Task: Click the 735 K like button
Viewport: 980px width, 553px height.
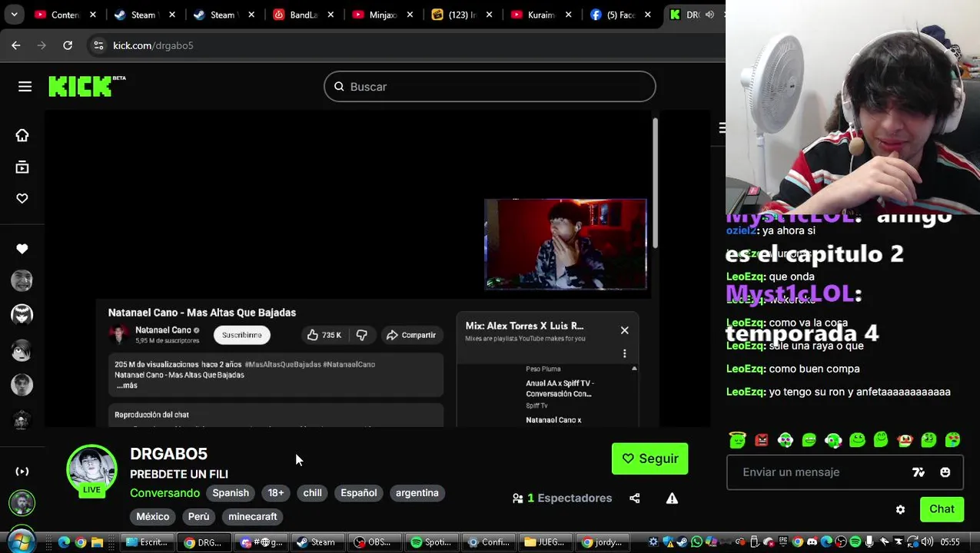Action: tap(324, 335)
